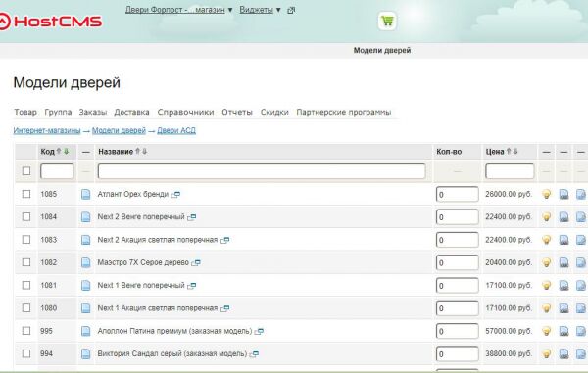Open the Партнерские программы menu
This screenshot has width=588, height=373.
tap(344, 112)
